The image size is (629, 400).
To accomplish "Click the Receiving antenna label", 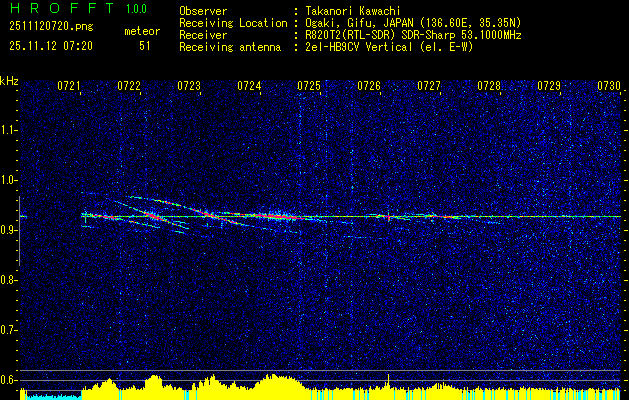I will [230, 47].
